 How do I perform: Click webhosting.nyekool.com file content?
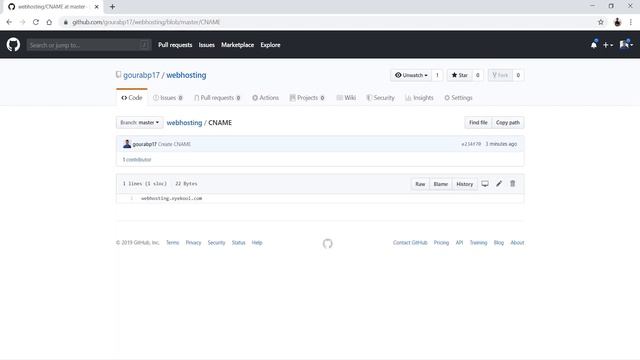[171, 198]
